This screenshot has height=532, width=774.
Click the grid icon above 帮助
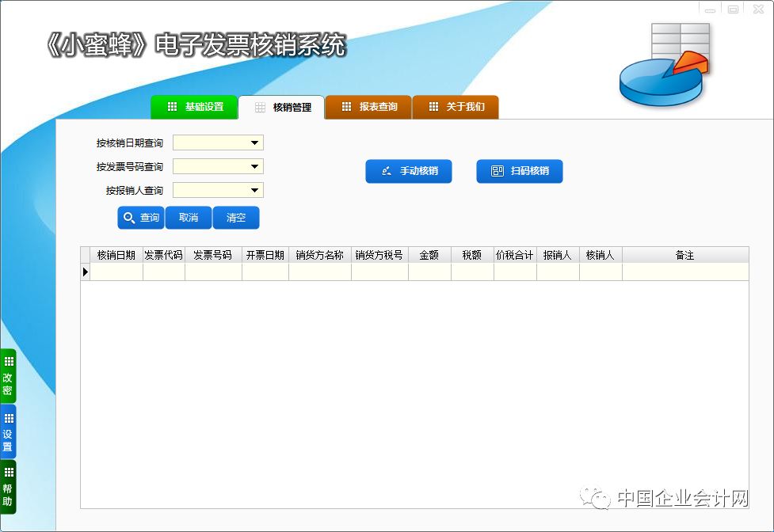(x=9, y=473)
